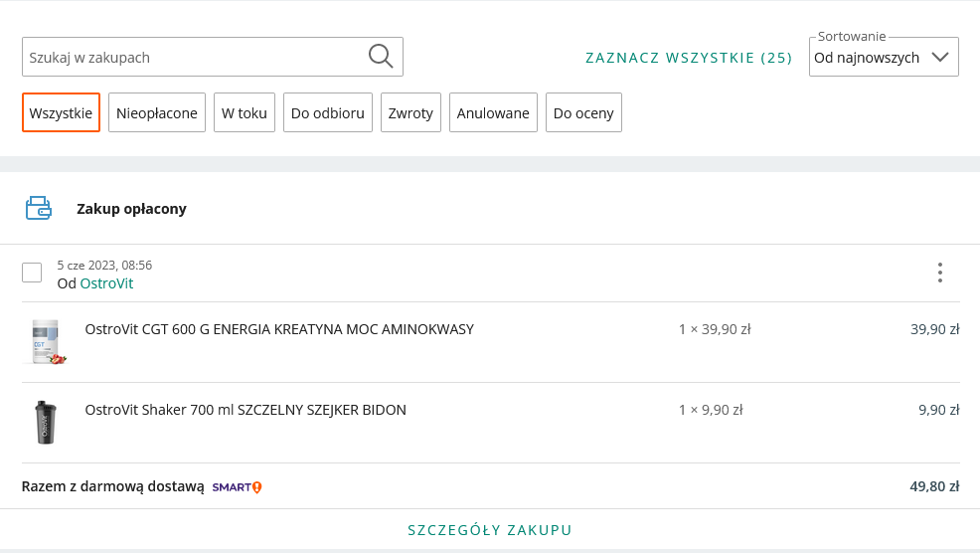Show purchases W toku
980x553 pixels.
point(245,112)
